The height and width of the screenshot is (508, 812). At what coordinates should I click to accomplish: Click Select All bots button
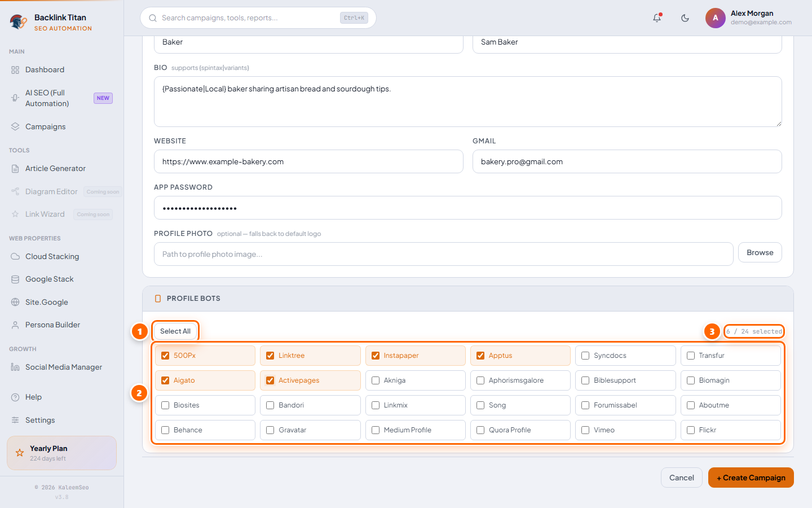[x=175, y=331]
